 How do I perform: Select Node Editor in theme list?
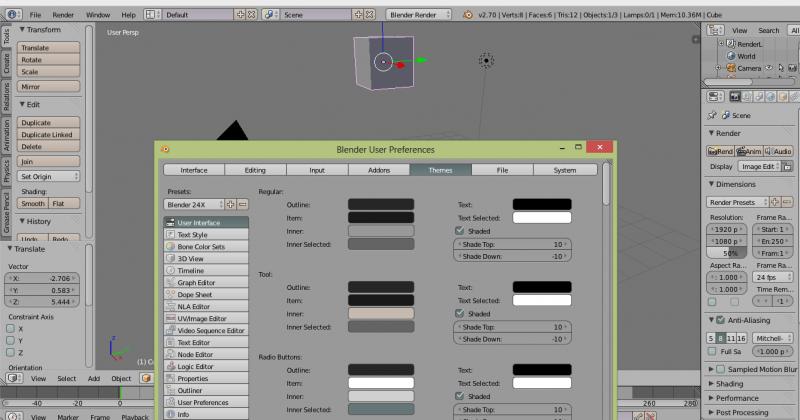tap(206, 354)
